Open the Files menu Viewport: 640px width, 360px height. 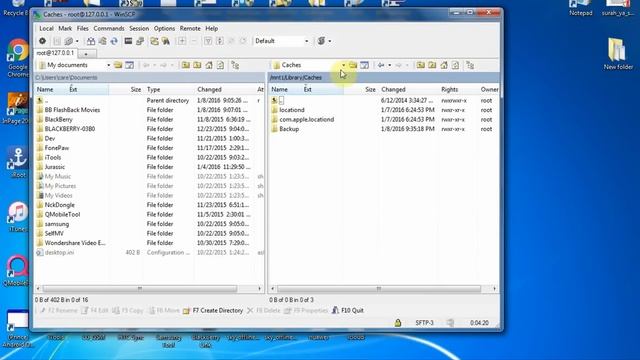click(82, 29)
